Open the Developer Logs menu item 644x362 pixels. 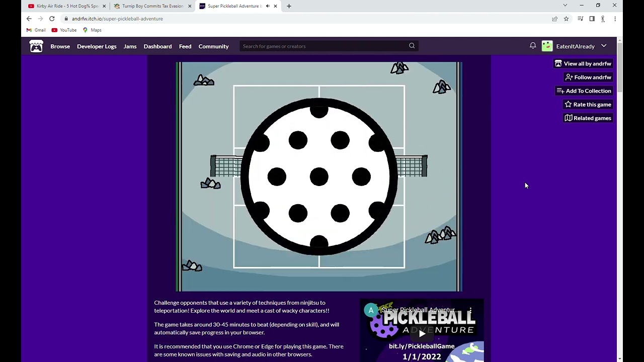pos(97,46)
